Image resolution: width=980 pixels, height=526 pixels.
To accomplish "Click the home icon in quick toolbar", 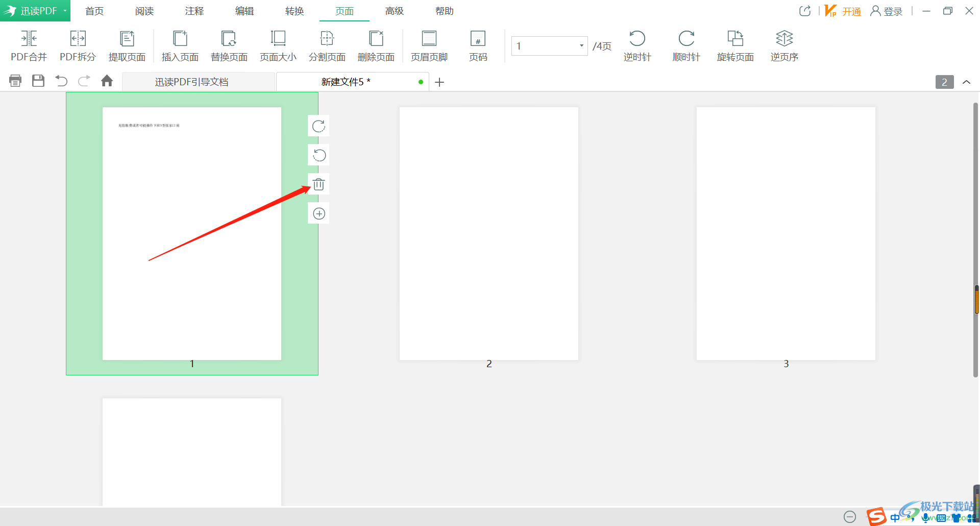I will pyautogui.click(x=107, y=81).
